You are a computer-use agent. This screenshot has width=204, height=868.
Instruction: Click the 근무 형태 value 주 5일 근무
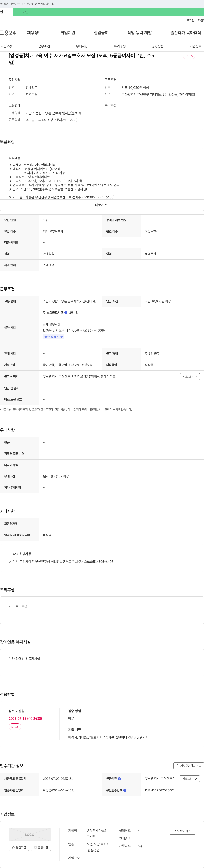152,353
